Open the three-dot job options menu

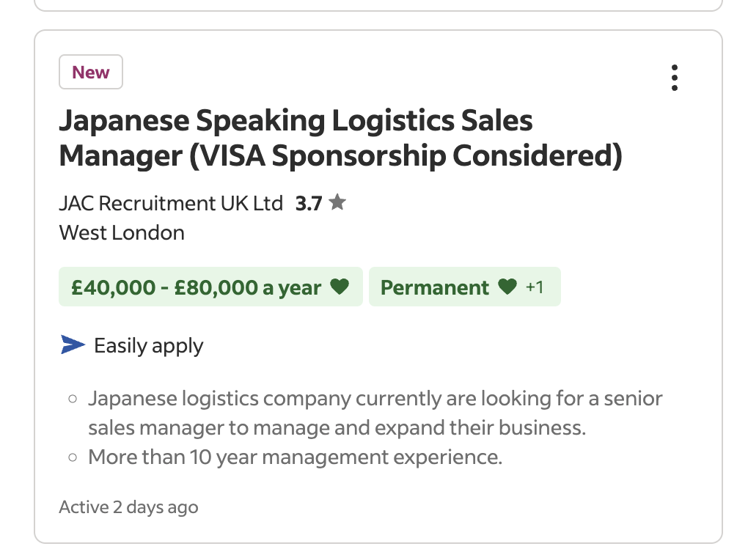pos(674,78)
